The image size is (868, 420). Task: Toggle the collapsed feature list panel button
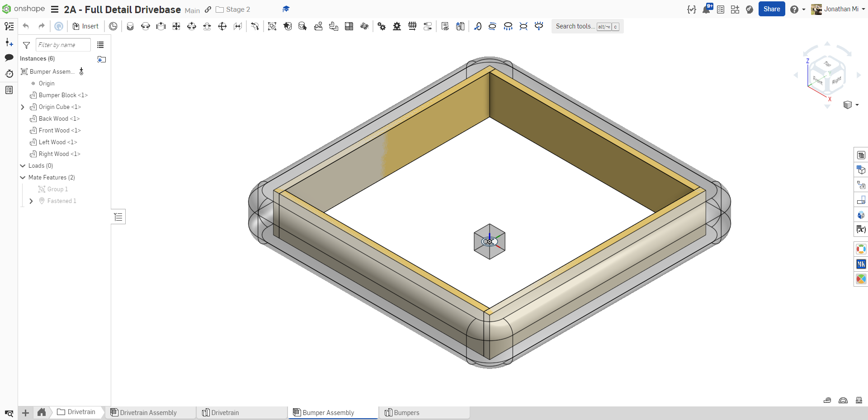(118, 217)
